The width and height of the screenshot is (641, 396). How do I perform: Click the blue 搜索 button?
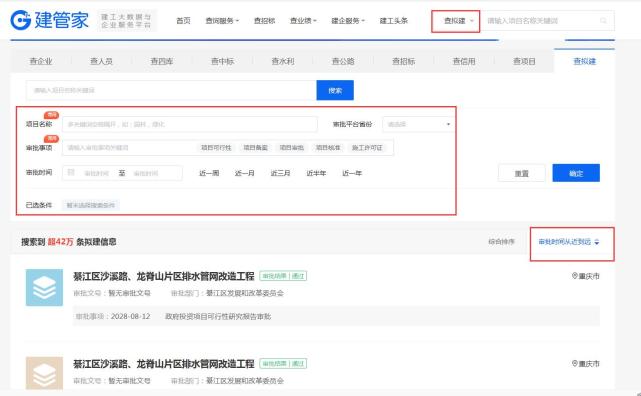point(335,90)
